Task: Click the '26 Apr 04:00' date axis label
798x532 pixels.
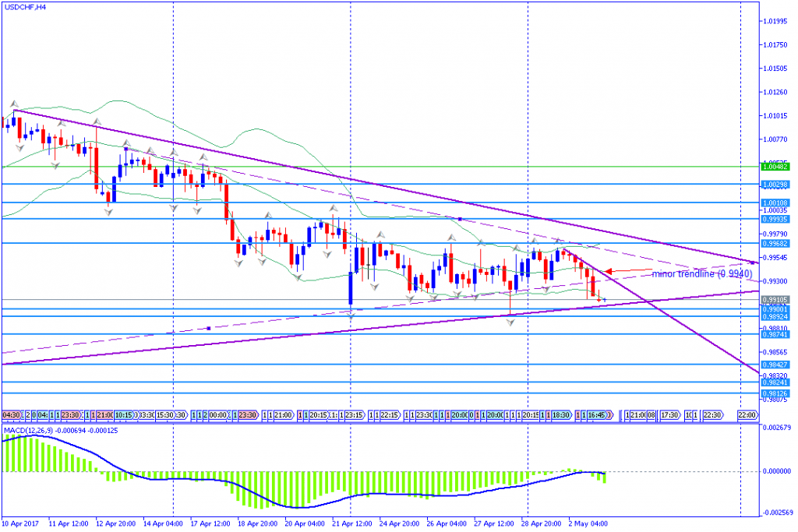Action: pyautogui.click(x=447, y=523)
